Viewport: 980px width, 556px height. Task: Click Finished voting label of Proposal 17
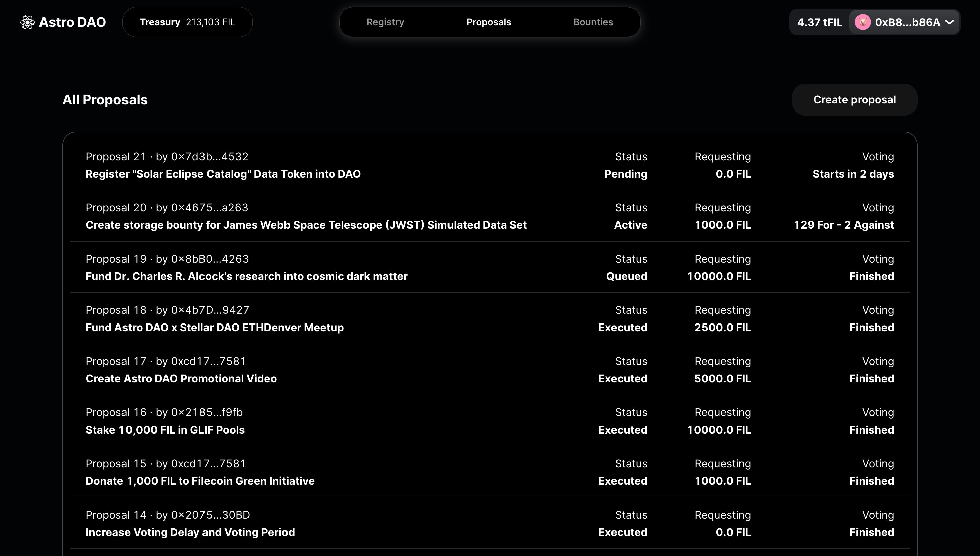coord(872,379)
